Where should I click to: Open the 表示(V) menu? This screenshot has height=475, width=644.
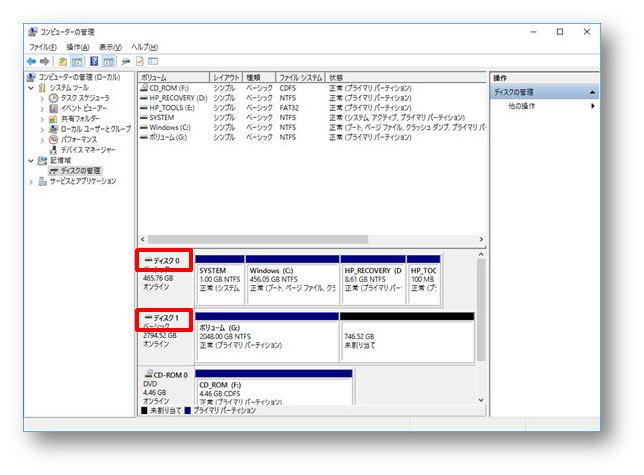110,47
